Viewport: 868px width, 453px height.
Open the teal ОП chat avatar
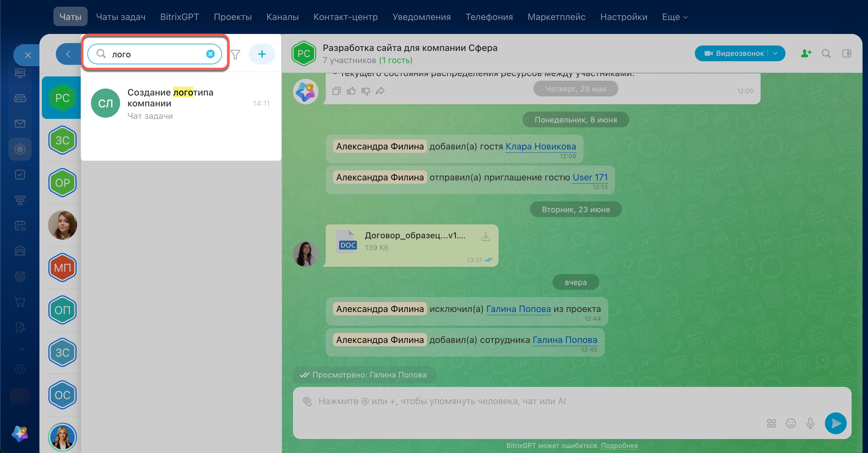coord(62,310)
